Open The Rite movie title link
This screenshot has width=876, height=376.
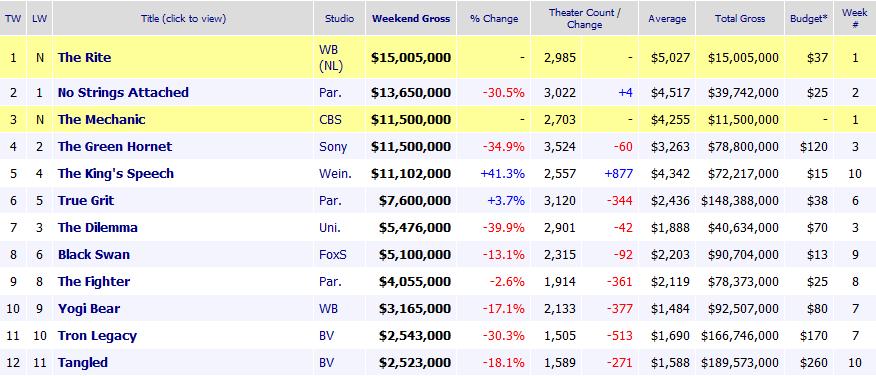tap(84, 58)
